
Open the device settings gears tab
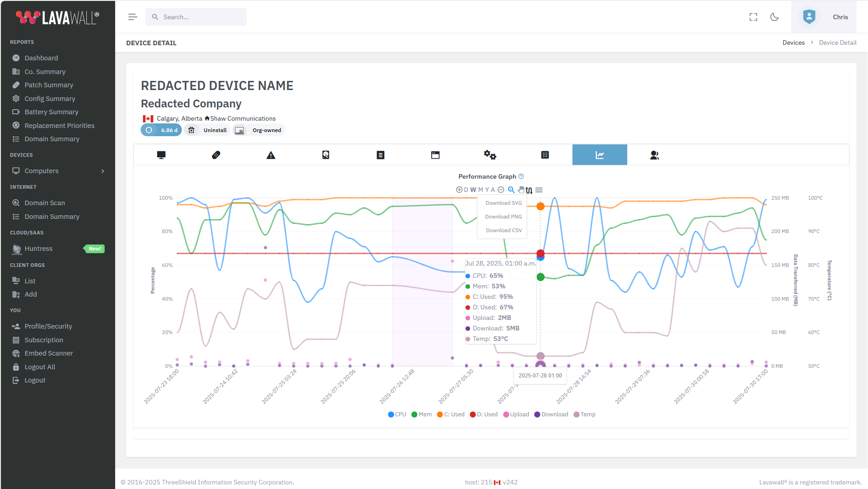click(490, 154)
